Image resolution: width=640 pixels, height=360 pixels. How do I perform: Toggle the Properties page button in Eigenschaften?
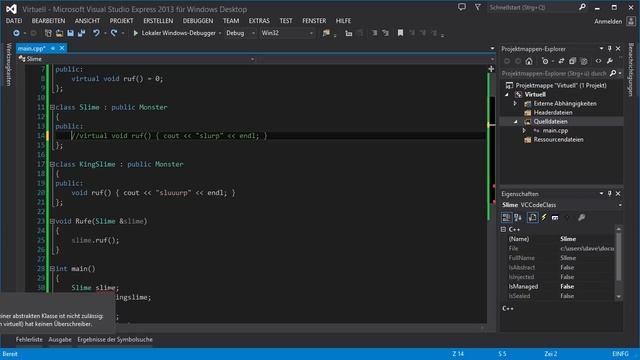532,218
